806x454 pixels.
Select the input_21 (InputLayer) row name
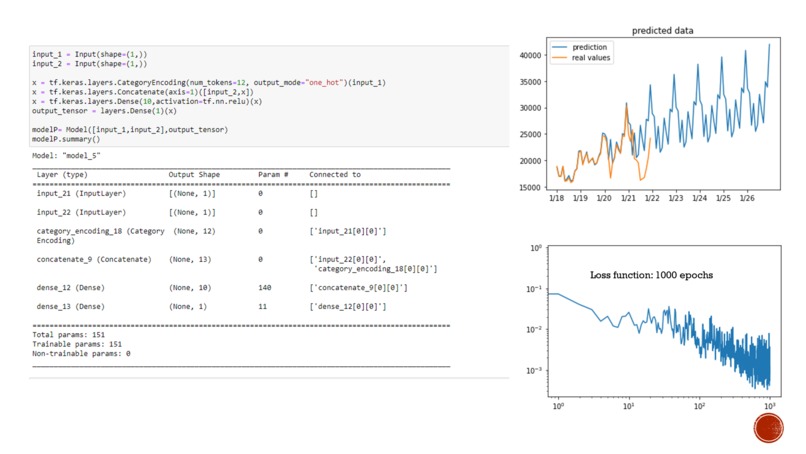[81, 193]
